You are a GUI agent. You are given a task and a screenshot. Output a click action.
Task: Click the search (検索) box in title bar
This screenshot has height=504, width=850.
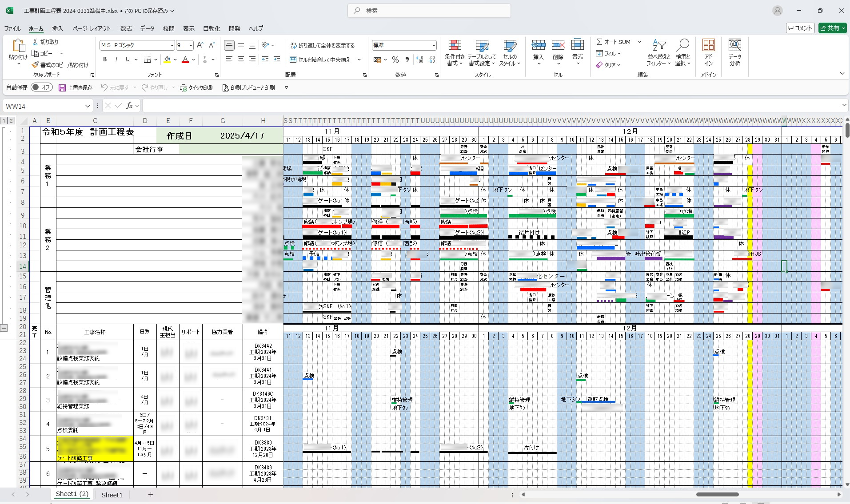point(429,11)
